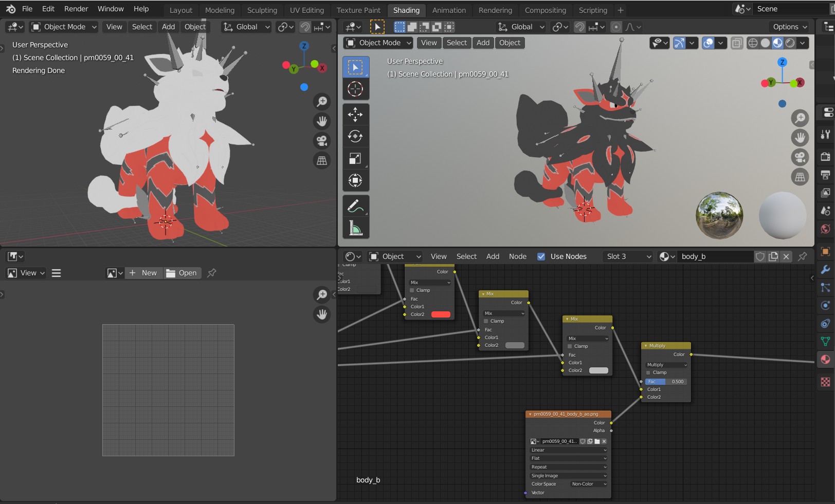
Task: Collapse the Multiply node via its triangle
Action: [x=646, y=346]
